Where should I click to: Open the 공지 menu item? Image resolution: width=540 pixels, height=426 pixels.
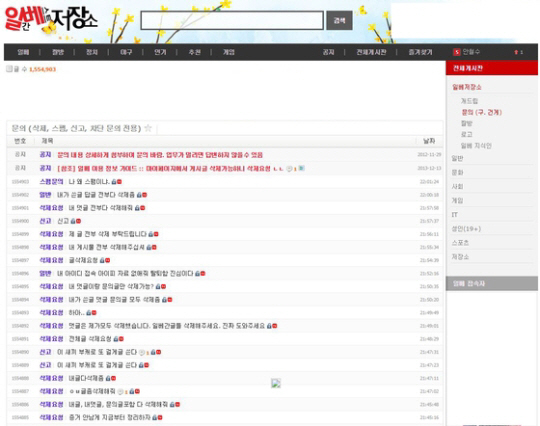tap(328, 52)
